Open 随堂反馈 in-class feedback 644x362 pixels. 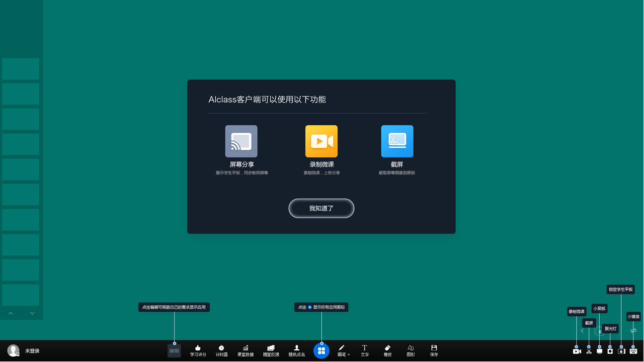click(x=271, y=350)
